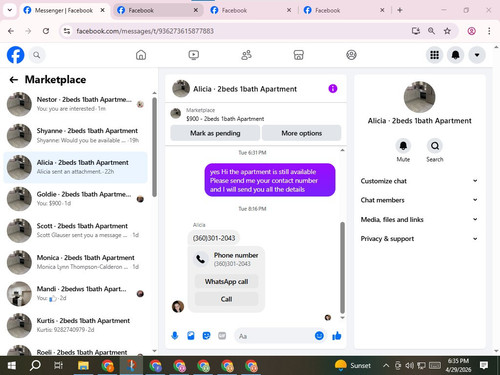Open Goldie conversation in list
The width and height of the screenshot is (500, 375).
(x=76, y=199)
